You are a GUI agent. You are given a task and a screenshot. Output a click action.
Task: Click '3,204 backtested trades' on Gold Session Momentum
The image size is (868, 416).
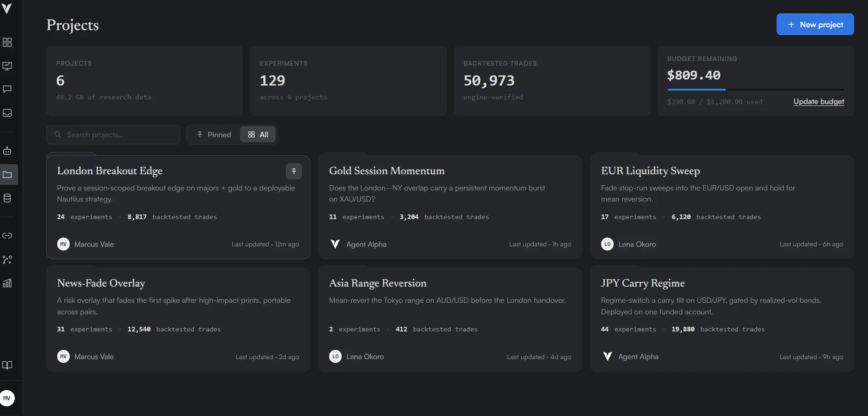pos(444,217)
